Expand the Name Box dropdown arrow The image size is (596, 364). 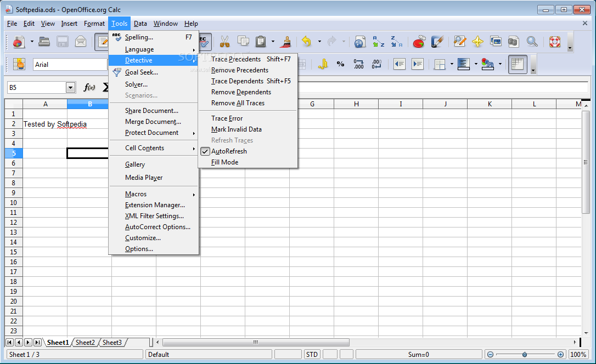[x=70, y=88]
